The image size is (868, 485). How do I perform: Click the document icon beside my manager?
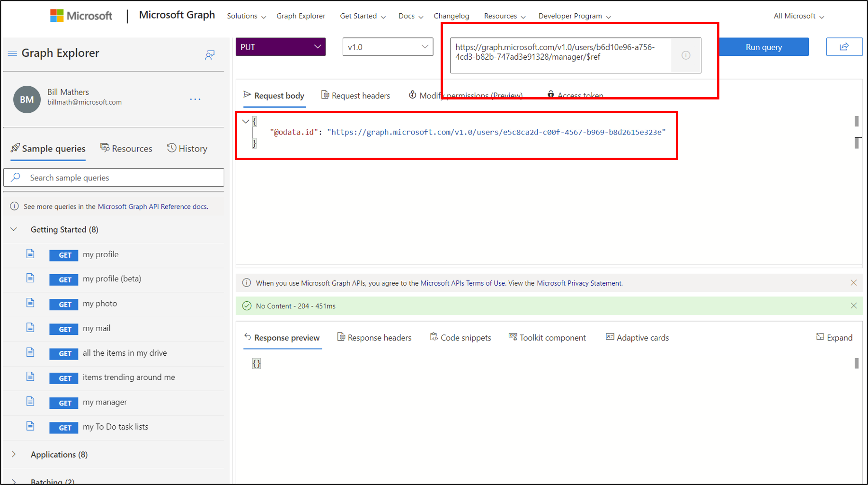point(30,401)
